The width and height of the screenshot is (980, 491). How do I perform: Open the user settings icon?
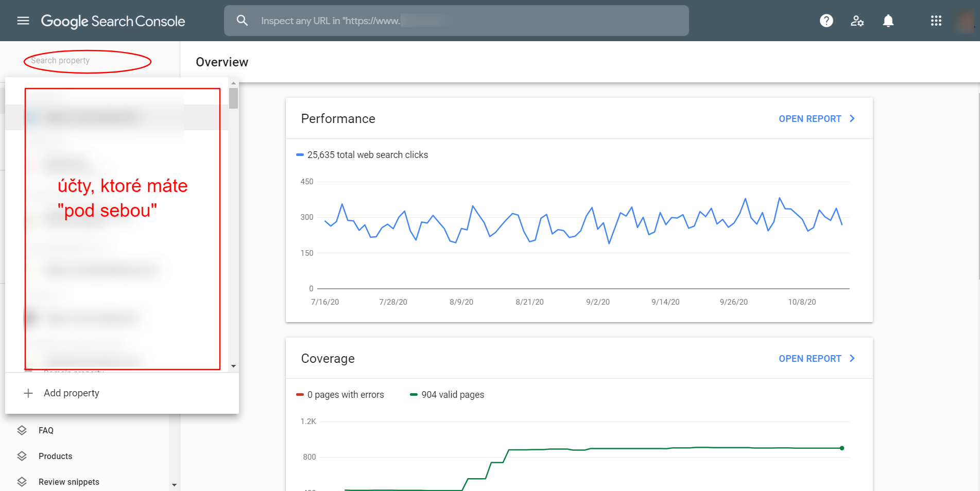click(857, 21)
